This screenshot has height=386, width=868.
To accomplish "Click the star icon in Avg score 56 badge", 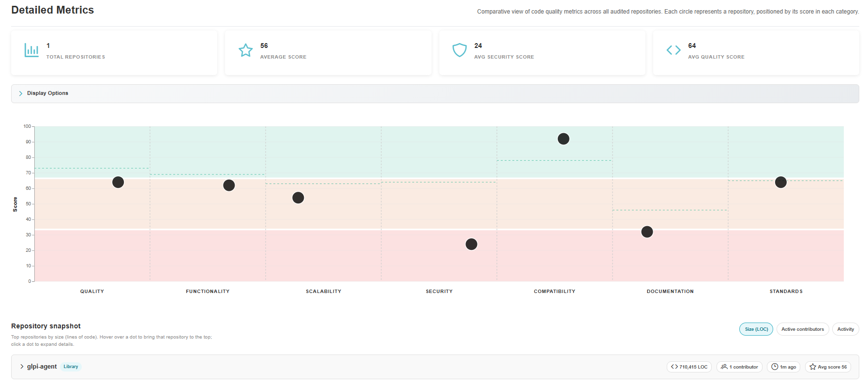I will coord(813,367).
